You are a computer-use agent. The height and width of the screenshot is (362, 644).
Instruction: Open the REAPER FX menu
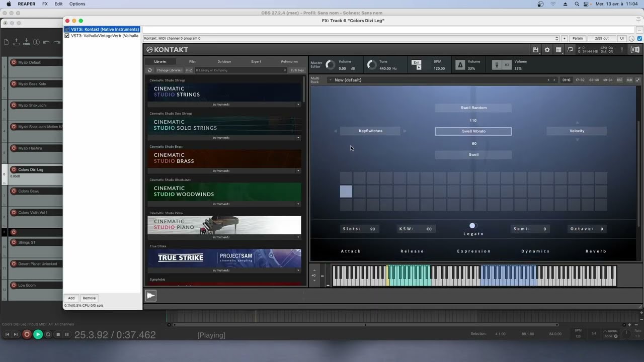45,4
